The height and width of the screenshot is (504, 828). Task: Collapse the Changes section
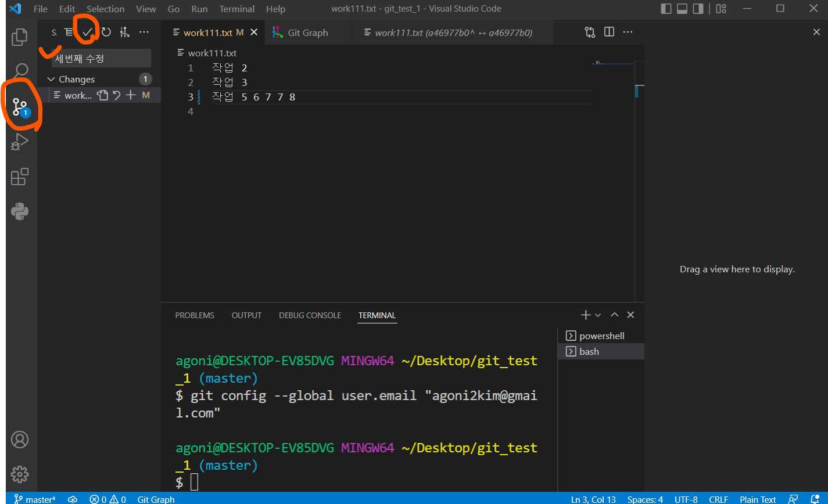pos(51,79)
